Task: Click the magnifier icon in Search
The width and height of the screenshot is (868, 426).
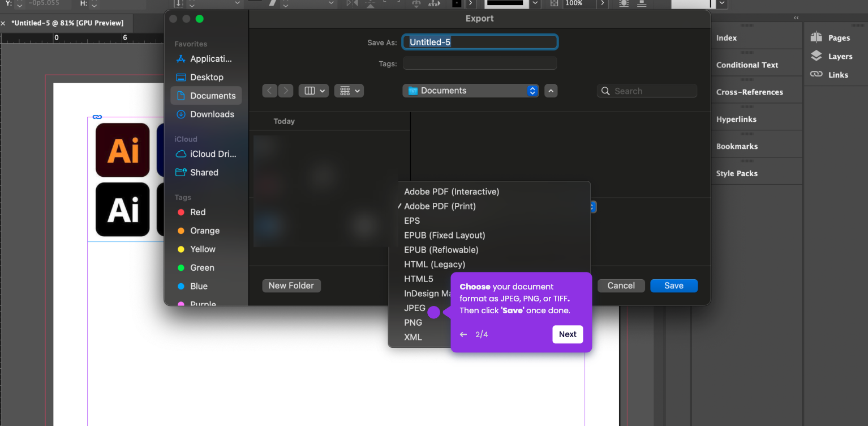Action: [x=605, y=91]
